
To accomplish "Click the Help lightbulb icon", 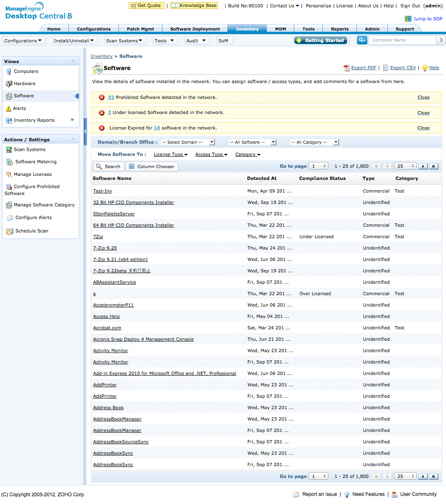I will click(x=425, y=68).
